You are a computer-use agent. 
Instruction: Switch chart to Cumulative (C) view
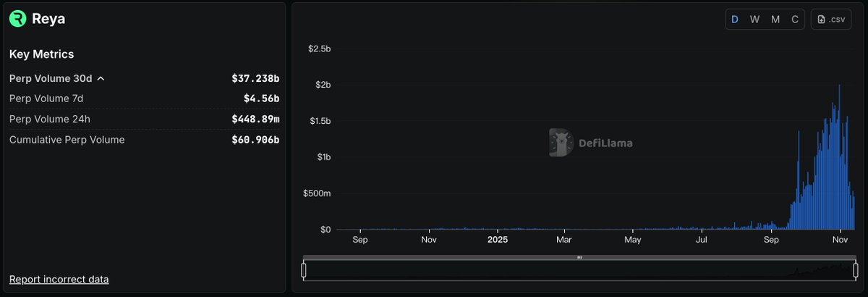(x=795, y=20)
